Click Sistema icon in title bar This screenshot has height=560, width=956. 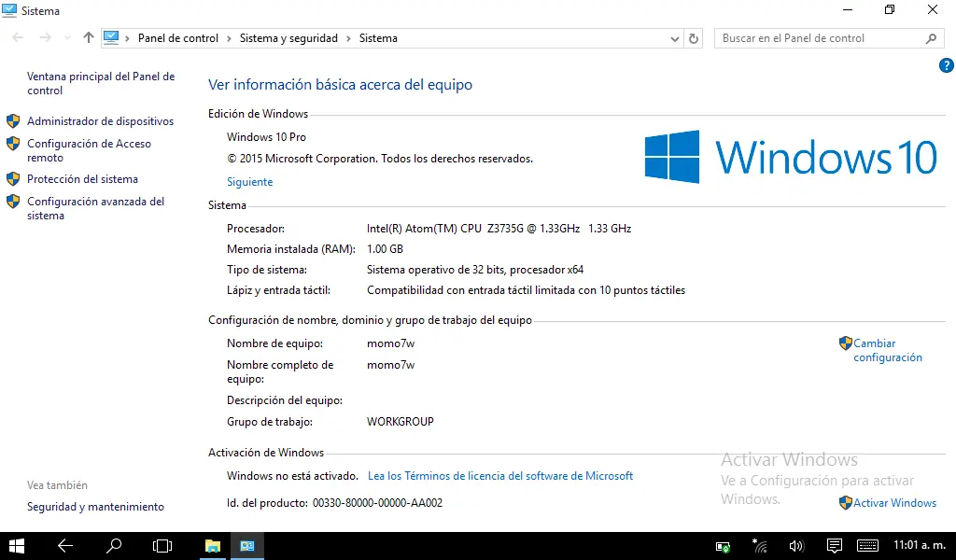(x=9, y=10)
